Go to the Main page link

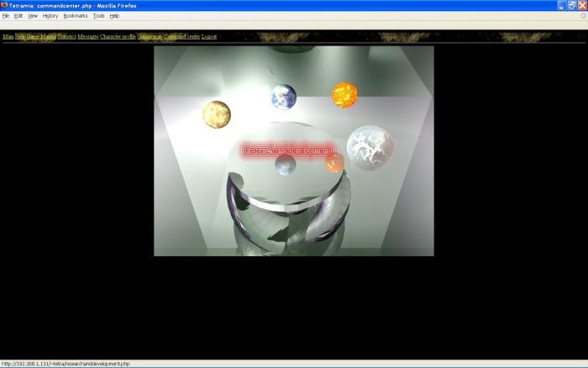tap(8, 37)
